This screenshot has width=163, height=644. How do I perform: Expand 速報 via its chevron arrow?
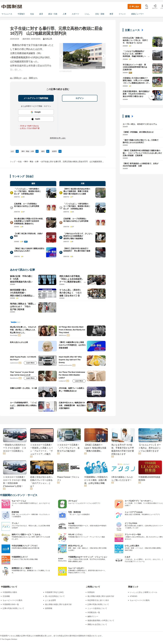coord(132,116)
